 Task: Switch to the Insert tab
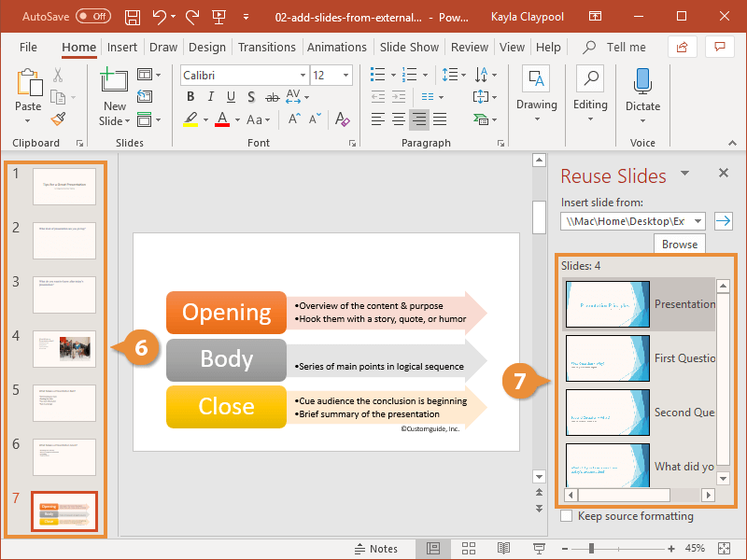pyautogui.click(x=121, y=47)
